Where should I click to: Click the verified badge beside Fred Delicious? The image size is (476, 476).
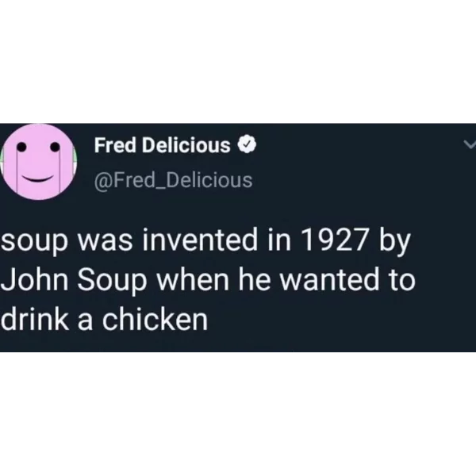(x=247, y=145)
